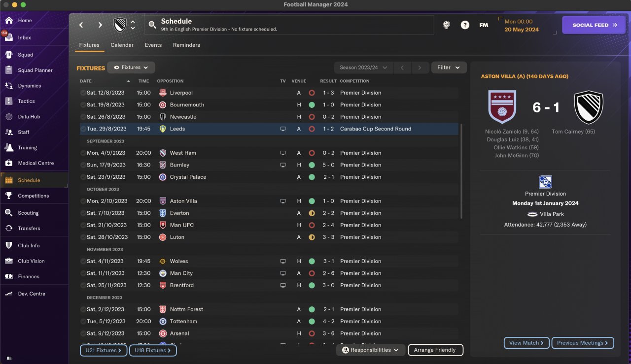Click the FM menu icon

[484, 25]
